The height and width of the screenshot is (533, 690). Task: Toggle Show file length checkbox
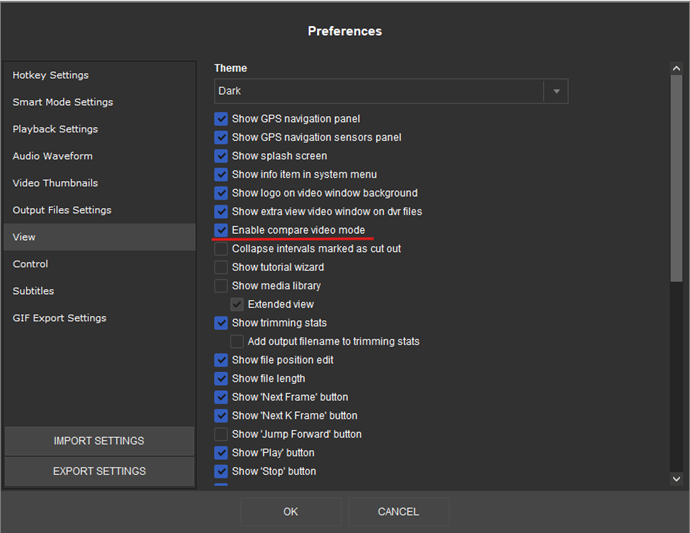(x=221, y=379)
